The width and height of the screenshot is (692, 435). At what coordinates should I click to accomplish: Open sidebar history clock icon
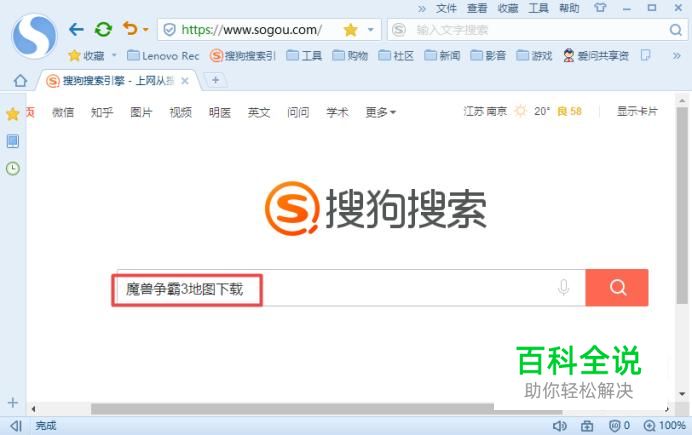[13, 169]
